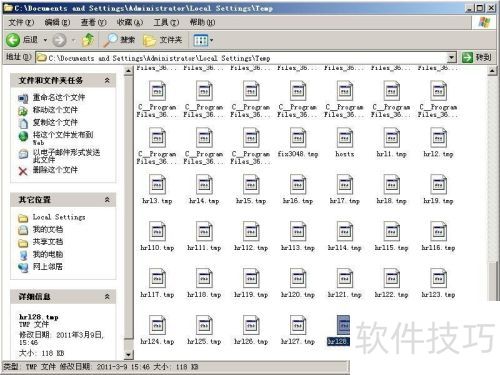This screenshot has height=375, width=500.
Task: Click the Back navigation arrow icon
Action: tap(13, 40)
